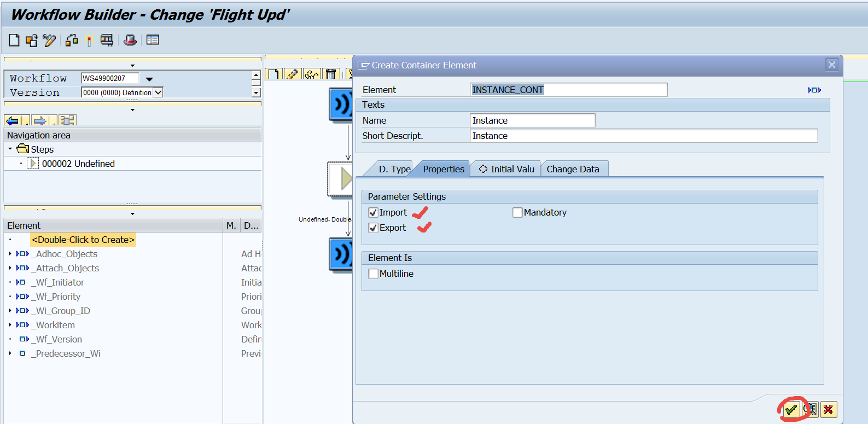868x424 pixels.
Task: Tick the Multiline checkbox
Action: click(x=373, y=274)
